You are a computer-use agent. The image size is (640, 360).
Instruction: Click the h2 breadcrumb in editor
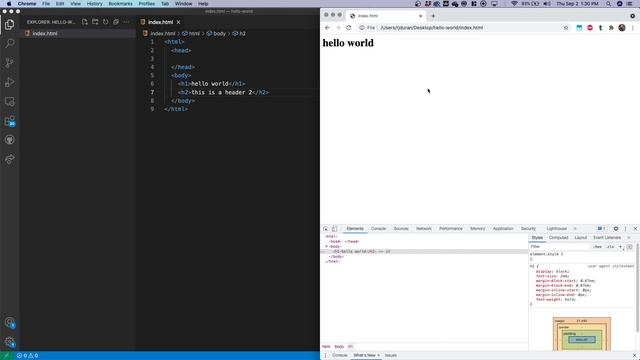242,33
